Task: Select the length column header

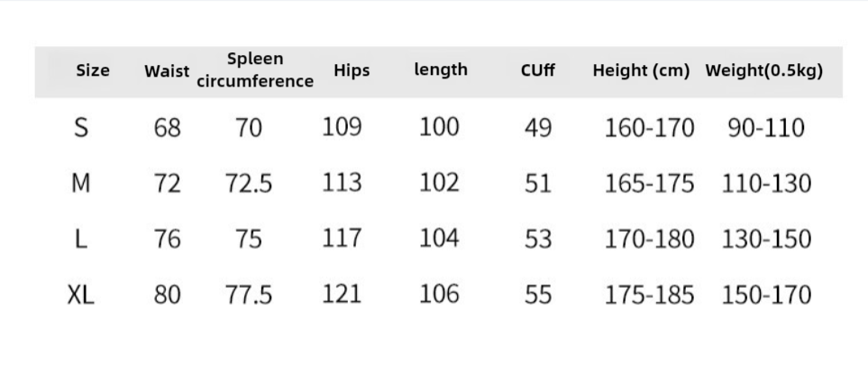Action: pos(441,69)
